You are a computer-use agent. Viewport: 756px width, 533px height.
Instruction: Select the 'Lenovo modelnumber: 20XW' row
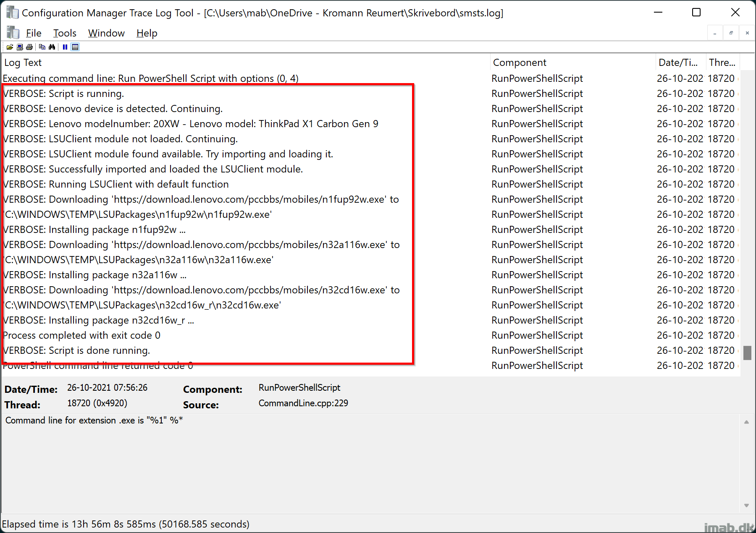click(x=370, y=124)
